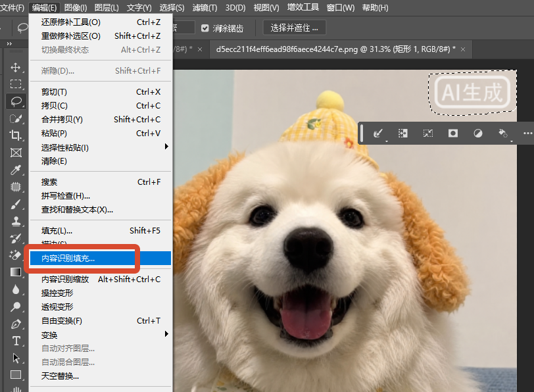Select the Quick Selection tool
The image size is (534, 392).
tap(16, 118)
